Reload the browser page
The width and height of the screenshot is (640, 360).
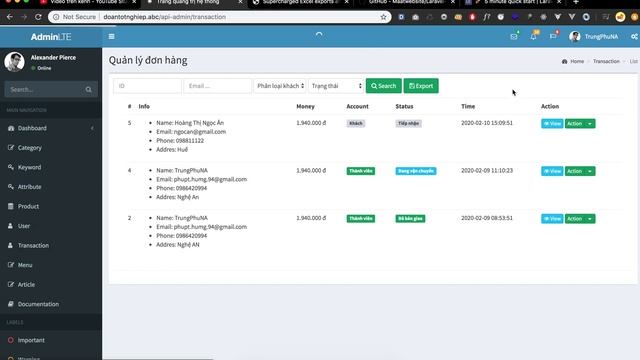click(38, 17)
